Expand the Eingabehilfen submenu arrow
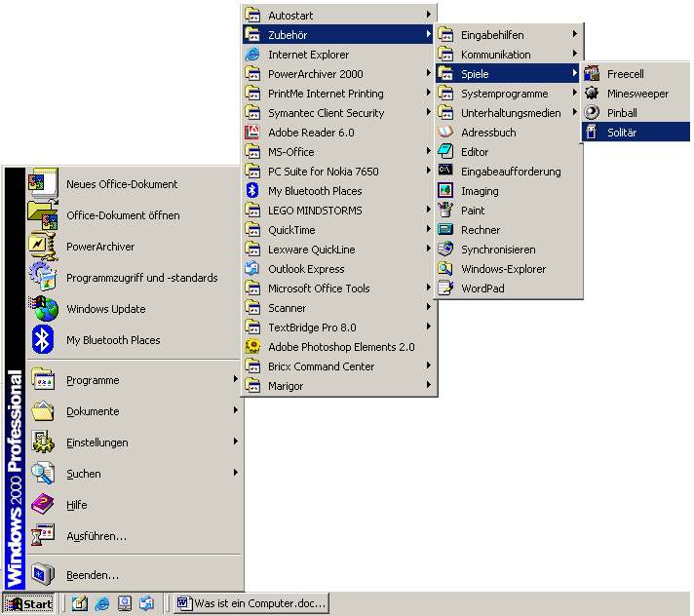The width and height of the screenshot is (694, 616). click(574, 34)
